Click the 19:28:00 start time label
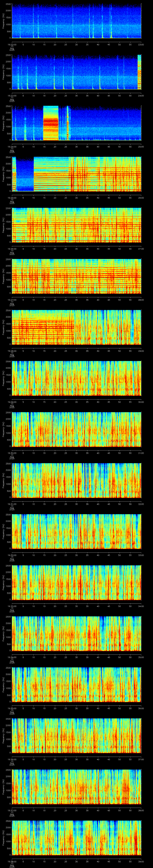 tap(12, 351)
